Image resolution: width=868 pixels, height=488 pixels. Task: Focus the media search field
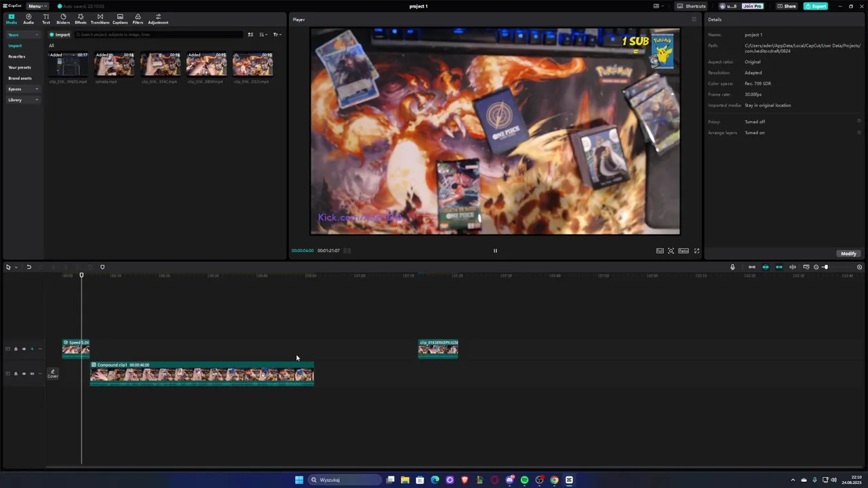coord(158,35)
